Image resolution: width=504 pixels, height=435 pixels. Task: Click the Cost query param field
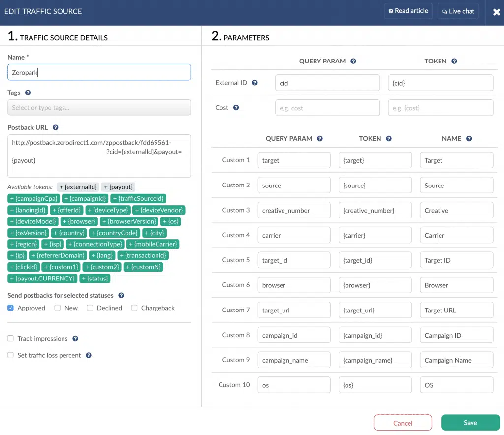[x=327, y=108]
